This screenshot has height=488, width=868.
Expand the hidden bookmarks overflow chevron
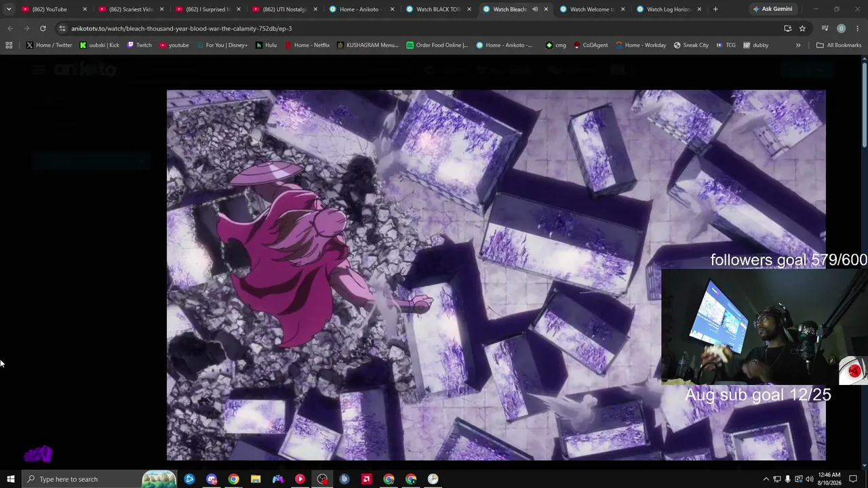coord(798,45)
